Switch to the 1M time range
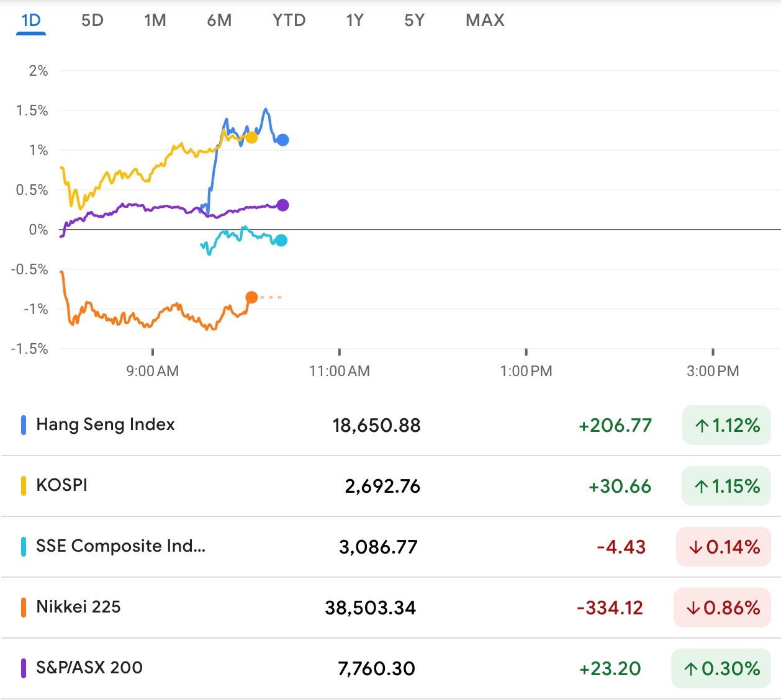Image resolution: width=781 pixels, height=700 pixels. (x=155, y=20)
